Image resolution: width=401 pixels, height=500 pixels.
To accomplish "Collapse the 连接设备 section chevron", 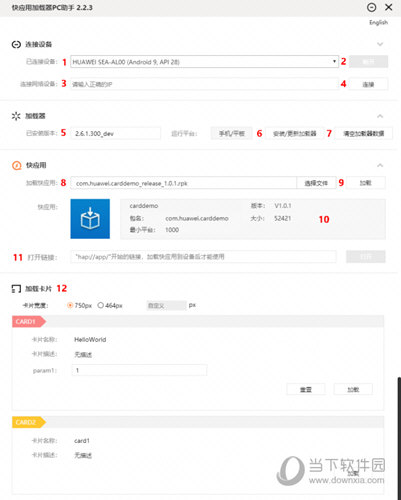I will point(380,44).
